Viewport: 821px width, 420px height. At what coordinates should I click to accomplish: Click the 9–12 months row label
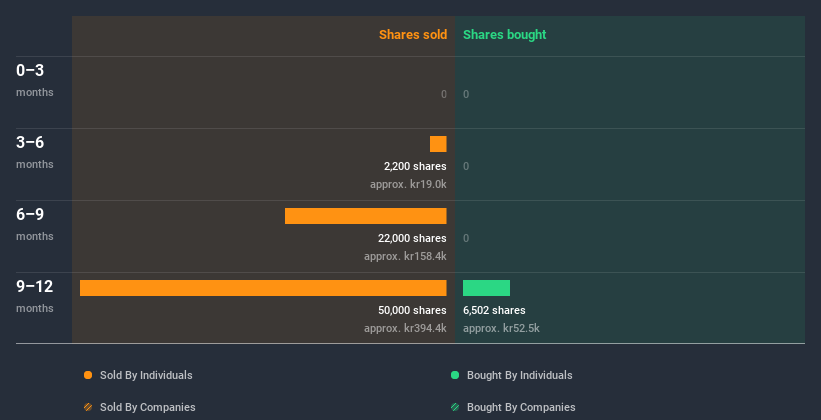(35, 296)
